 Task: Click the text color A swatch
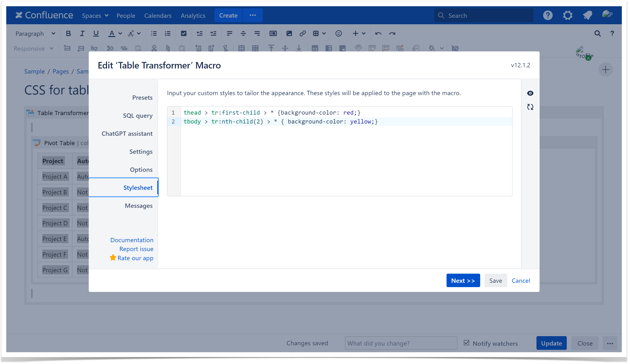click(x=112, y=33)
